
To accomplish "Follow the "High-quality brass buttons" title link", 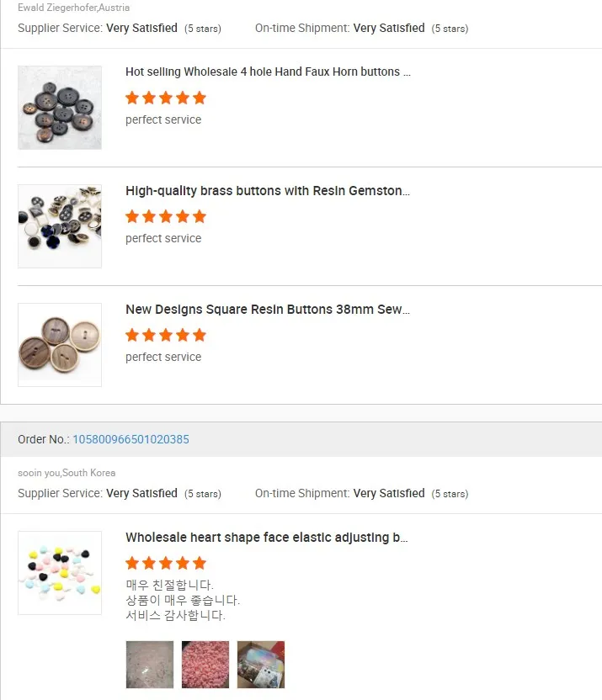I will pos(268,191).
